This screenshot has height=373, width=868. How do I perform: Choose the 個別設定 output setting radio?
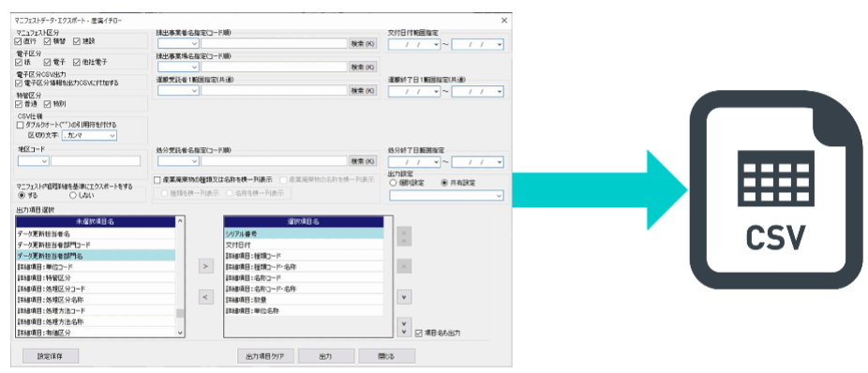pyautogui.click(x=393, y=182)
